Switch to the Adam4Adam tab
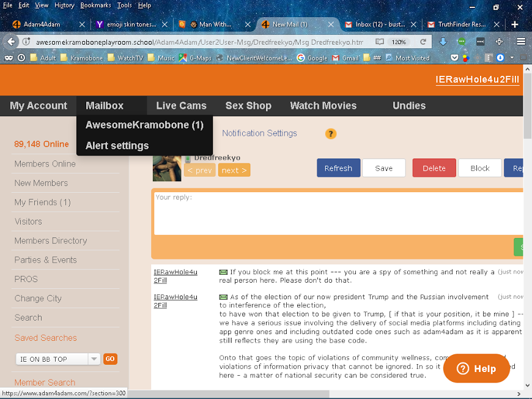The width and height of the screenshot is (532, 399). click(x=42, y=24)
